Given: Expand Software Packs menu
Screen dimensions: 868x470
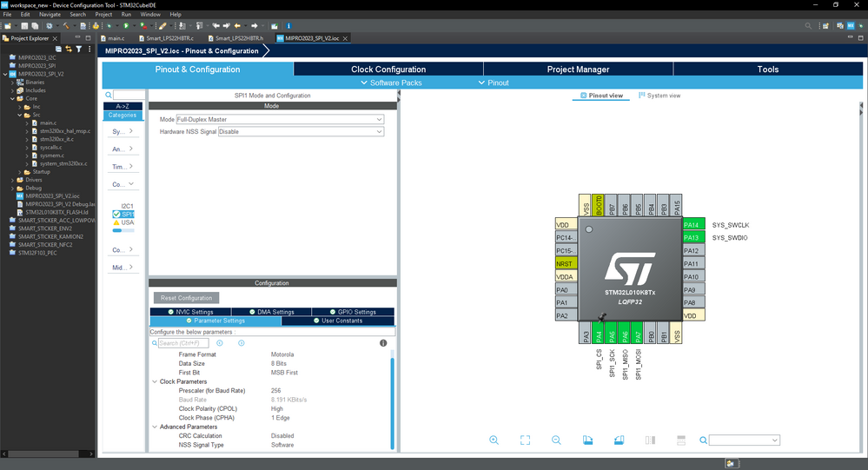Looking at the screenshot, I should pyautogui.click(x=391, y=83).
